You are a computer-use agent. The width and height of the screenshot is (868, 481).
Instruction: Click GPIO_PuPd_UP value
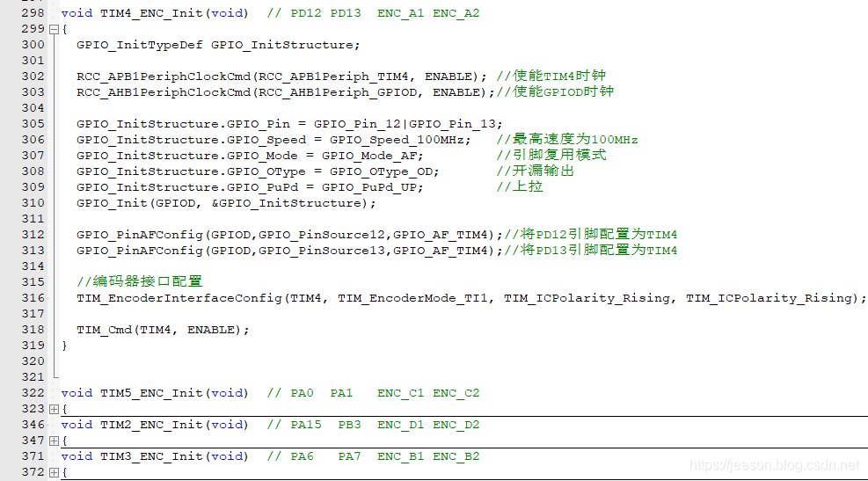pos(368,187)
